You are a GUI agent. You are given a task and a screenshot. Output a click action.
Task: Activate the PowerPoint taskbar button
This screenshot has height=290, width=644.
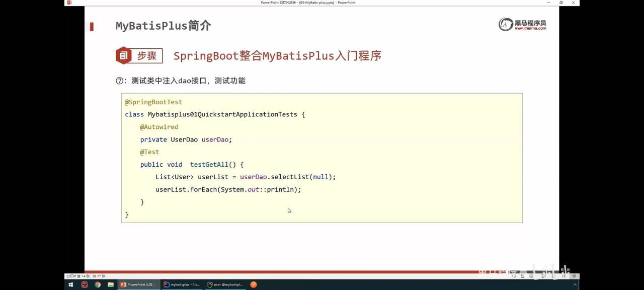139,284
